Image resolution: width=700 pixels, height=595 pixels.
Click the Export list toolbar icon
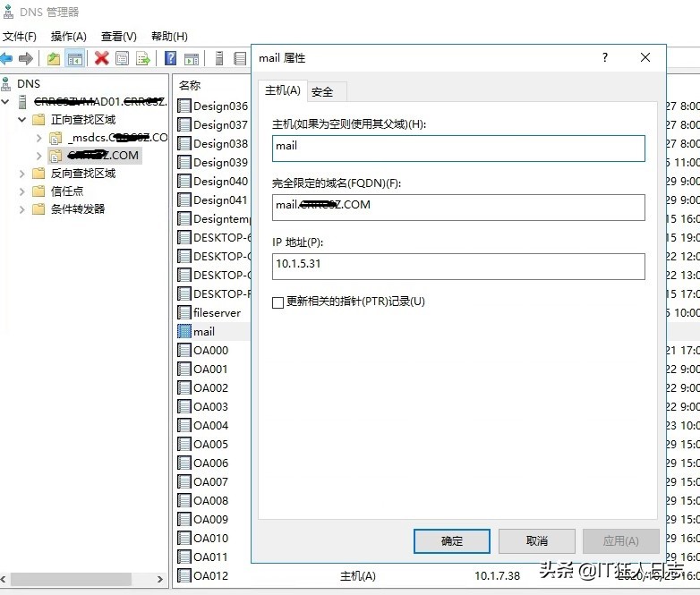pyautogui.click(x=143, y=58)
